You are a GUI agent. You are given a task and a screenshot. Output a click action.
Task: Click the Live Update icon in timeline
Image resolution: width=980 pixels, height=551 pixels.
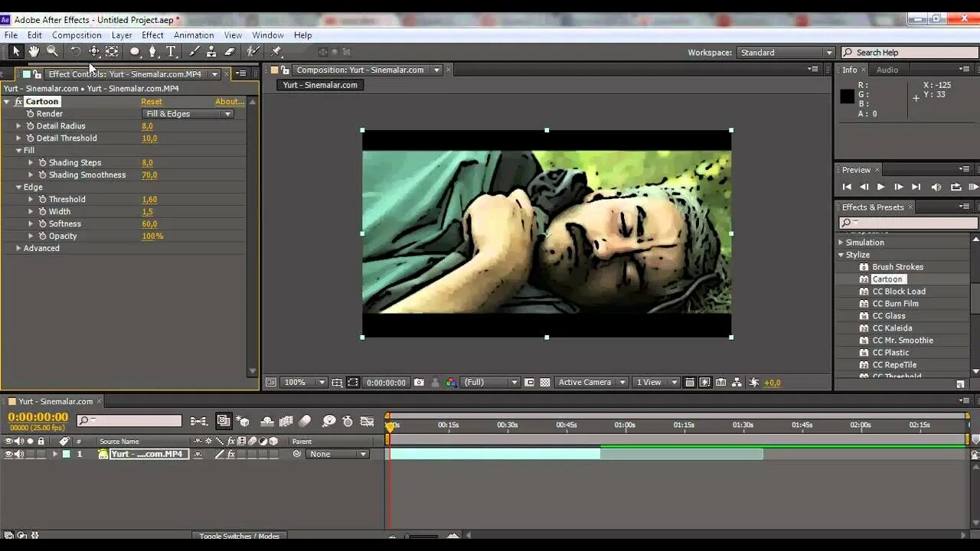coord(224,421)
